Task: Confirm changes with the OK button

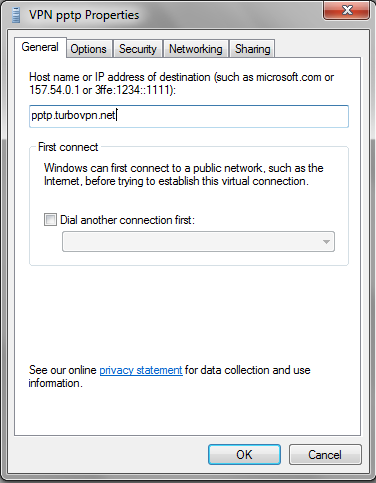Action: [244, 454]
